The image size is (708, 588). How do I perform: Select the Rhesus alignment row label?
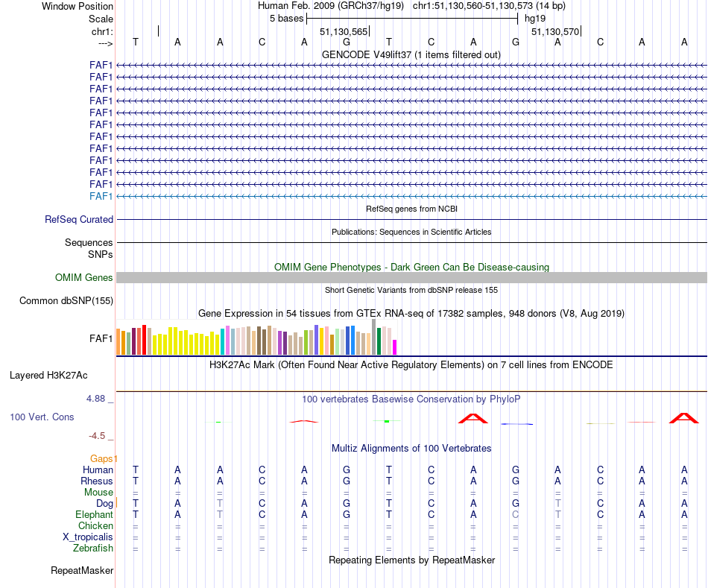97,481
